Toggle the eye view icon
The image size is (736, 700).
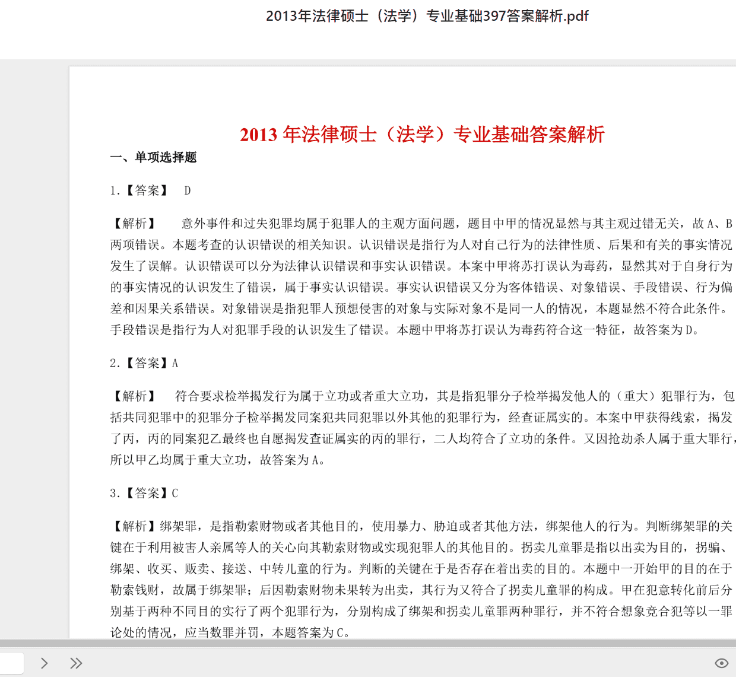click(x=721, y=663)
